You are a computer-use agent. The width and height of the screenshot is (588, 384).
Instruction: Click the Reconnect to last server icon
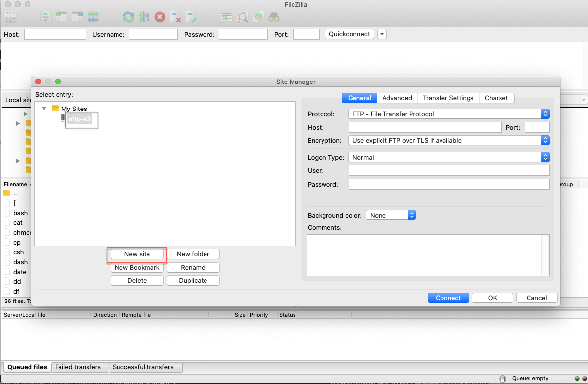pyautogui.click(x=191, y=17)
